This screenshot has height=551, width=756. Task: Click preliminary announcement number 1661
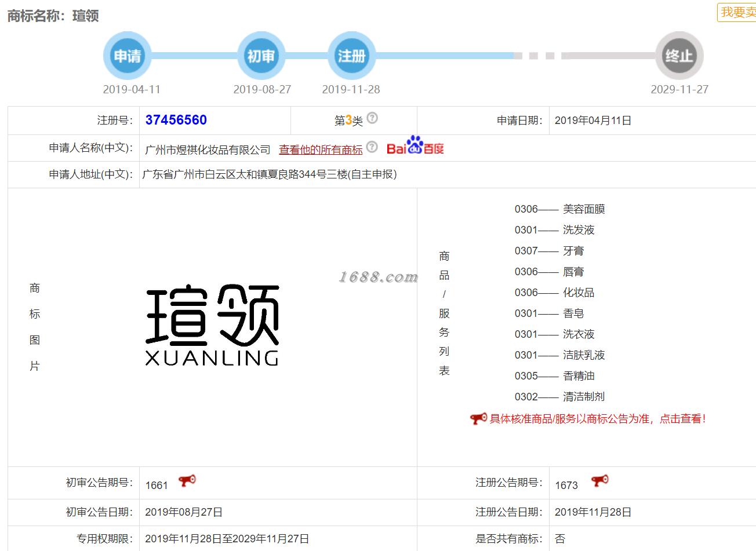157,485
